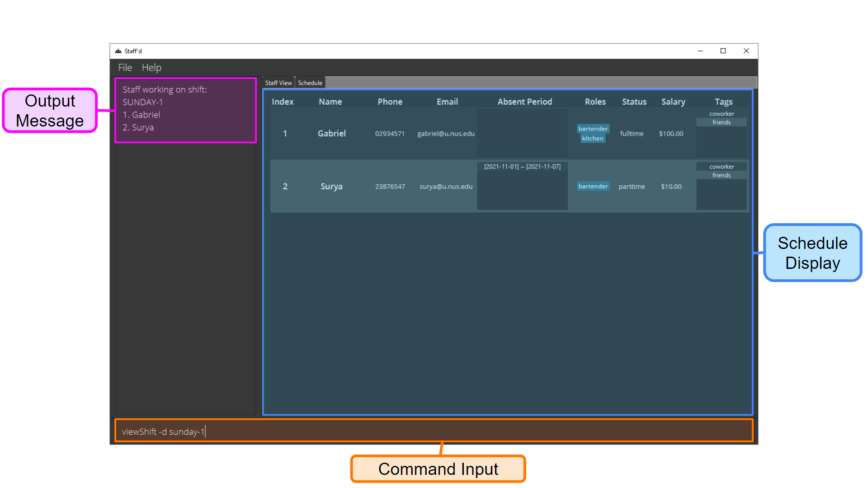Click Surya's absent period 2021-11-01 to 2021-11-07
The width and height of the screenshot is (868, 488).
coord(522,167)
